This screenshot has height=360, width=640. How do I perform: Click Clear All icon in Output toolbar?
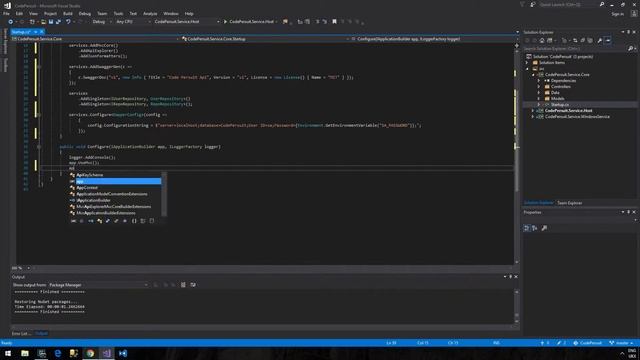183,285
